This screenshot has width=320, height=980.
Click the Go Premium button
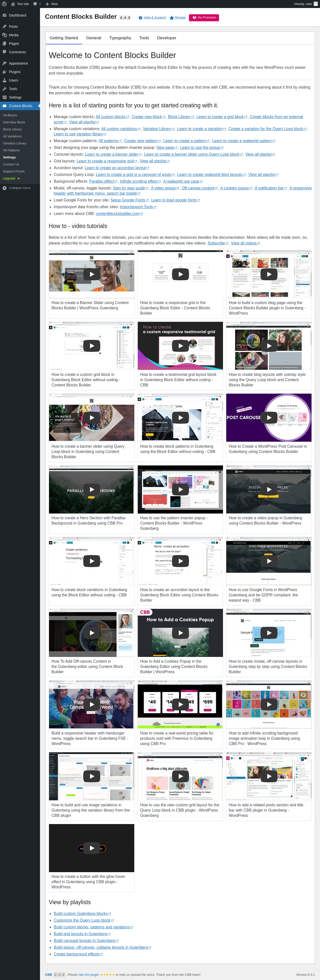(x=204, y=18)
